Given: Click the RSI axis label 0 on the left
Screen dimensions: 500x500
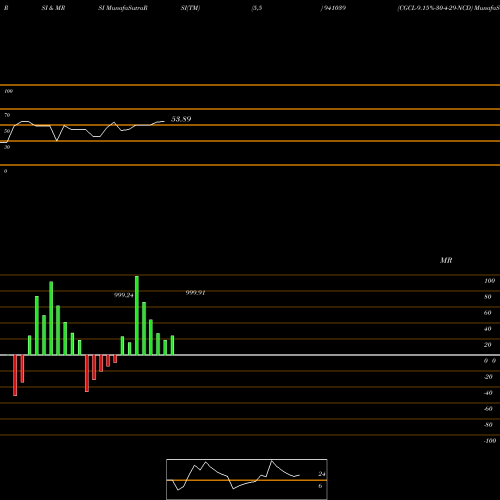Looking at the screenshot, I should point(5,171).
